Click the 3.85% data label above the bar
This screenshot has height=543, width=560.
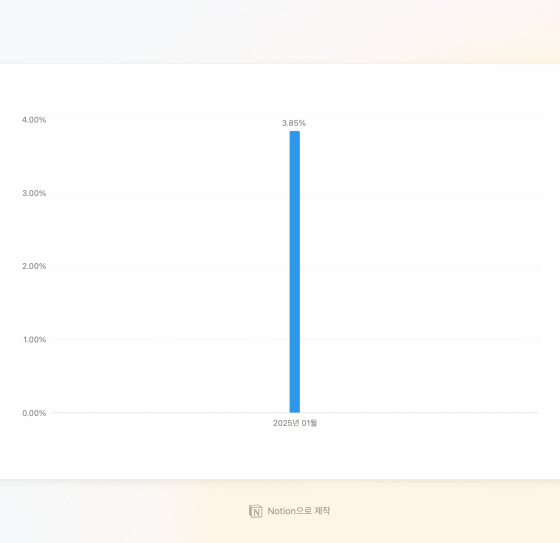pyautogui.click(x=294, y=123)
